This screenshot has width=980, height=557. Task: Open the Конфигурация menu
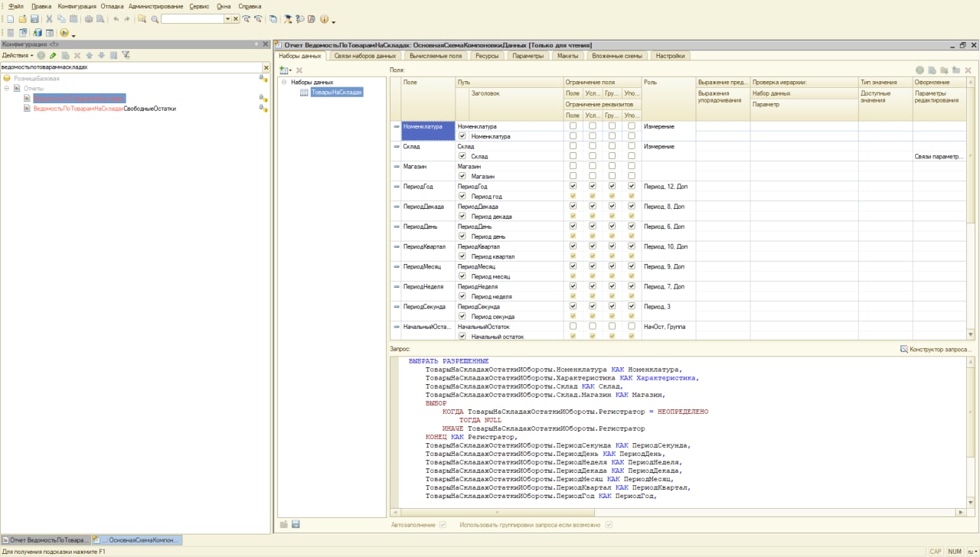[x=77, y=6]
